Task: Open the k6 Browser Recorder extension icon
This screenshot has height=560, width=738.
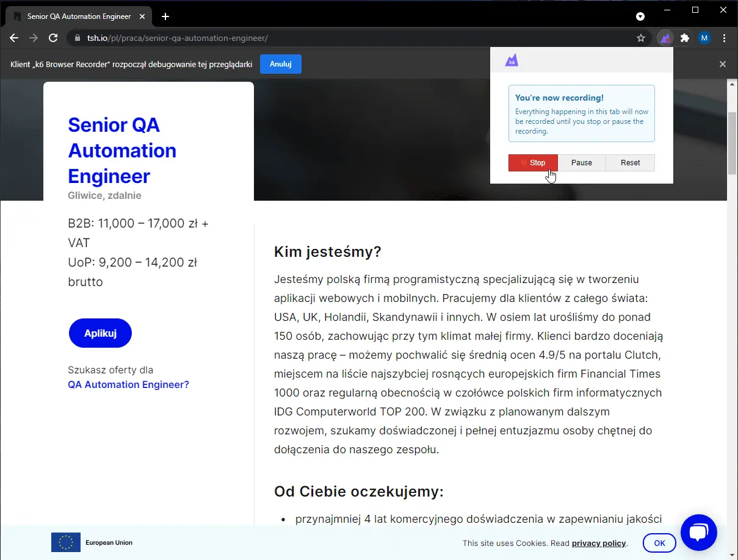Action: (665, 38)
